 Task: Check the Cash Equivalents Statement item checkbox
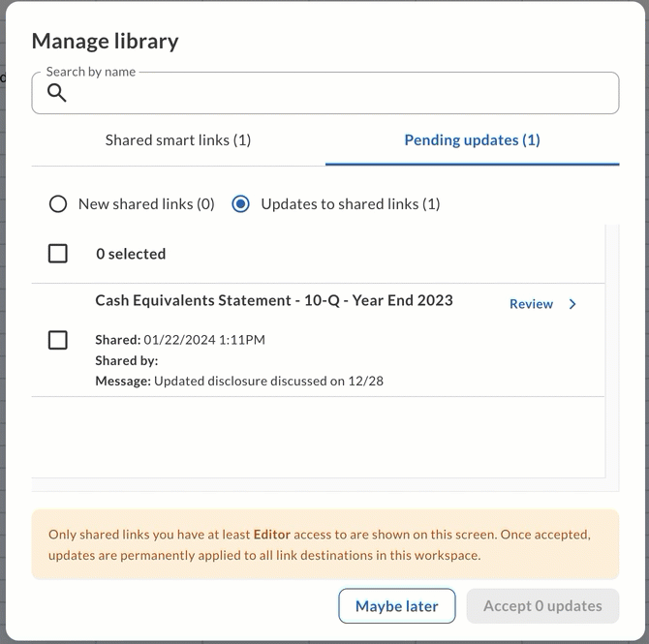point(58,340)
